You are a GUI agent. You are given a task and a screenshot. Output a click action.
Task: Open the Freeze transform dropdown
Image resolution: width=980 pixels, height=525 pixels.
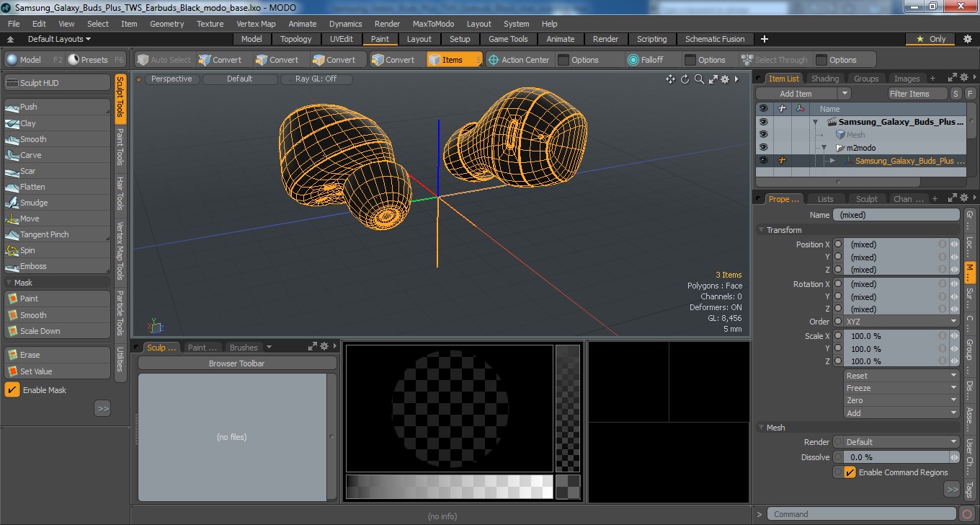coord(901,388)
